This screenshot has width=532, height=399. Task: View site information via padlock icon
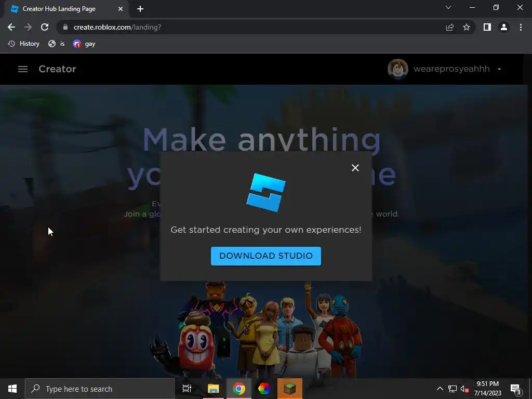pyautogui.click(x=65, y=27)
